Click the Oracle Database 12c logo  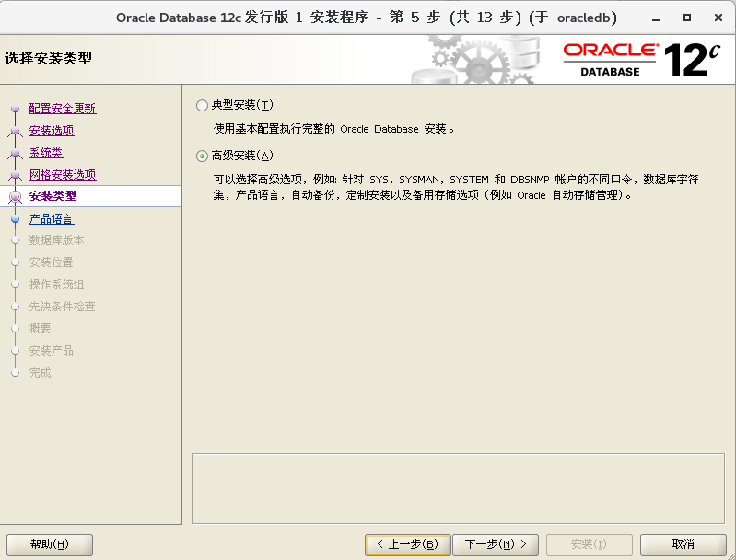641,60
